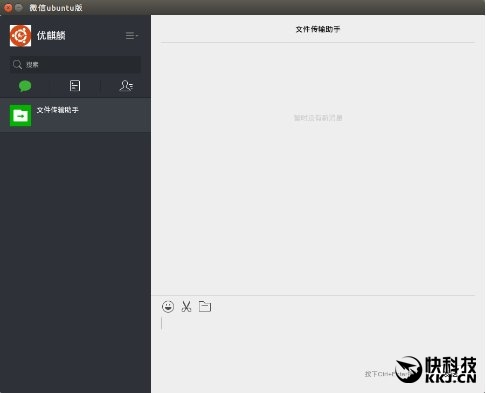Focus the search contacts field
This screenshot has height=393, width=486.
pos(75,65)
